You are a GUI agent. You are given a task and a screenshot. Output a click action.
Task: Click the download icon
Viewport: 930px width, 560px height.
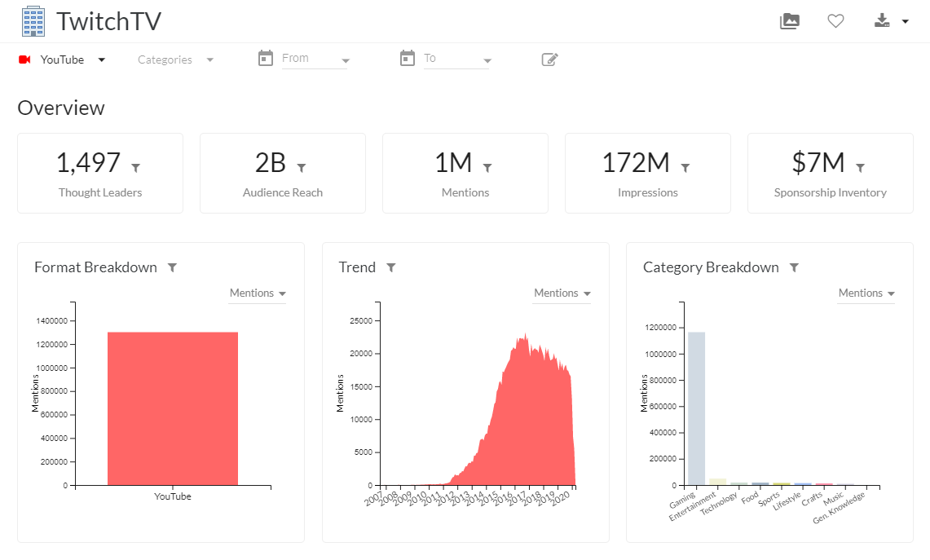tap(882, 20)
